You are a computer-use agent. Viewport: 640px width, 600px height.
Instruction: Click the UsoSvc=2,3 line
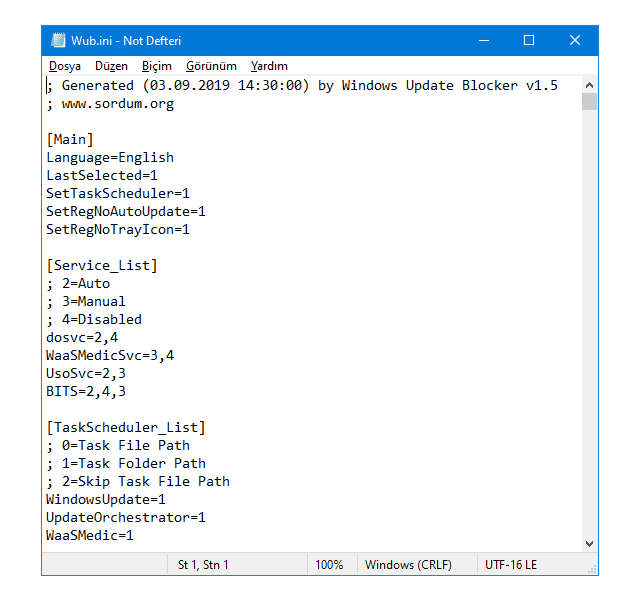[86, 373]
